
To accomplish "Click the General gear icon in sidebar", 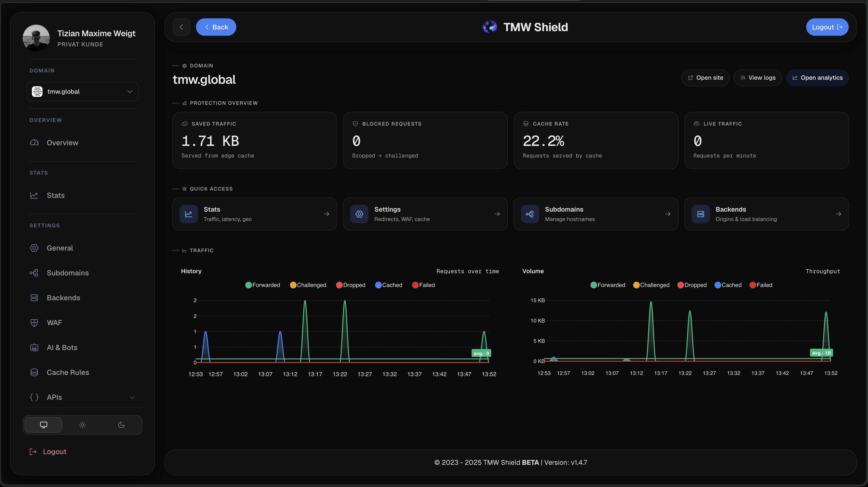I will (x=34, y=248).
